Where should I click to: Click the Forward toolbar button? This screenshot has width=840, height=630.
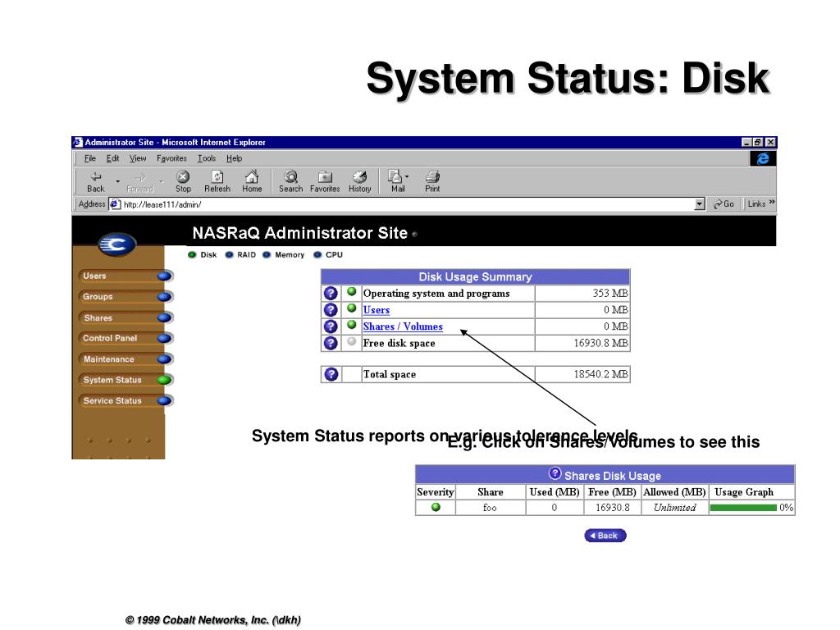139,181
